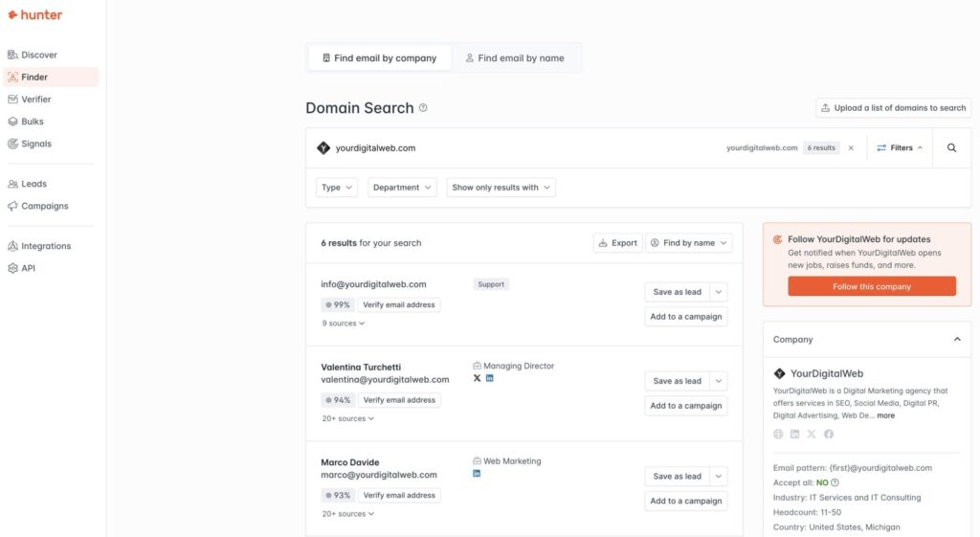Clear the search with the X icon
980x537 pixels.
pos(851,148)
